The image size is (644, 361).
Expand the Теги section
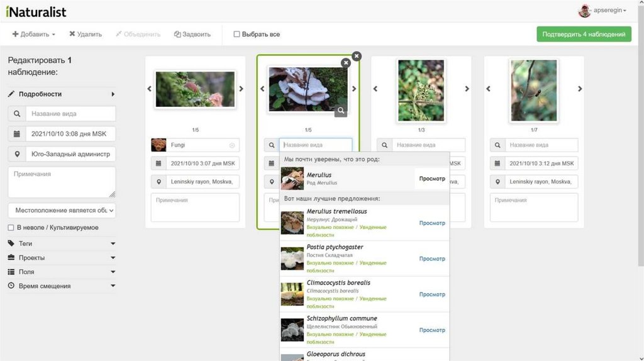[x=62, y=243]
